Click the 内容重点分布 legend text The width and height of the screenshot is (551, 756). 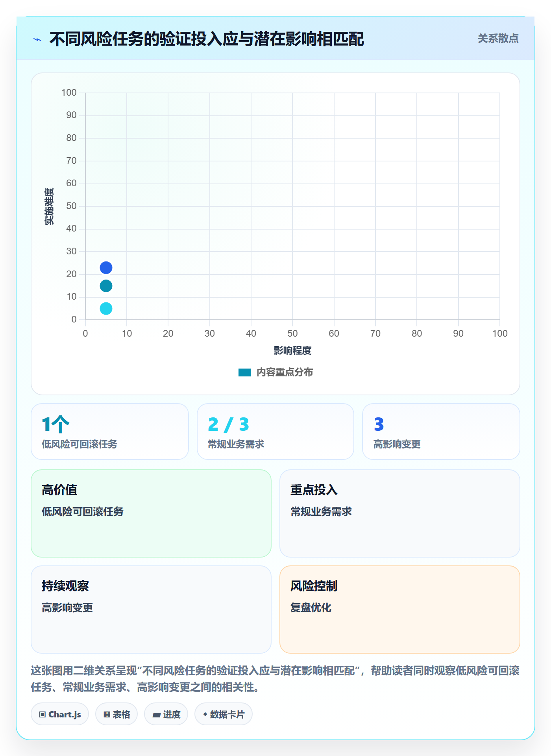[285, 372]
